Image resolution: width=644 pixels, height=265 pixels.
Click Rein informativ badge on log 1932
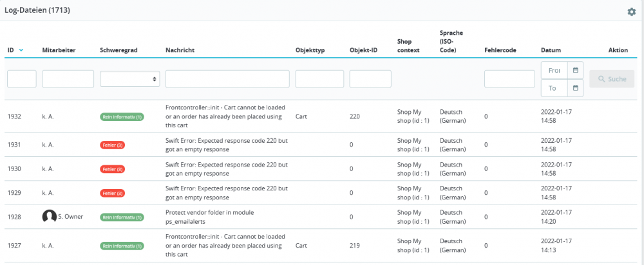coord(122,117)
